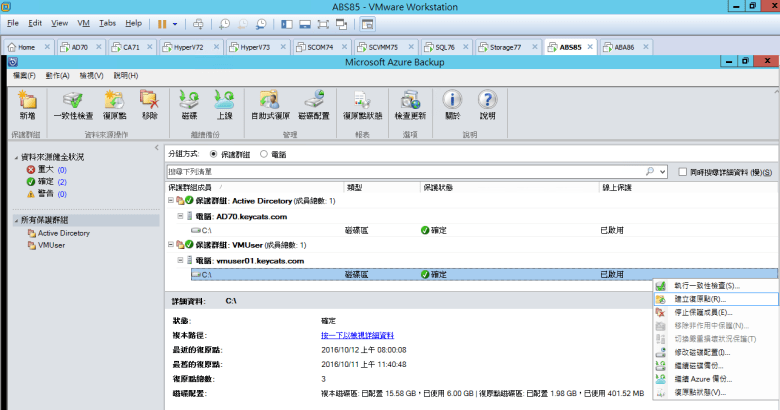Select VMUser in the protection group tree

pos(52,245)
